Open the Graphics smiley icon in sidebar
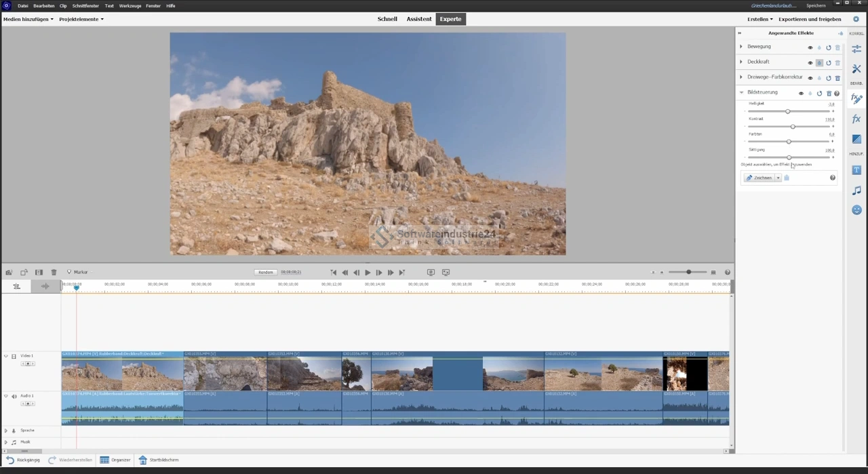868x474 pixels. coord(856,210)
